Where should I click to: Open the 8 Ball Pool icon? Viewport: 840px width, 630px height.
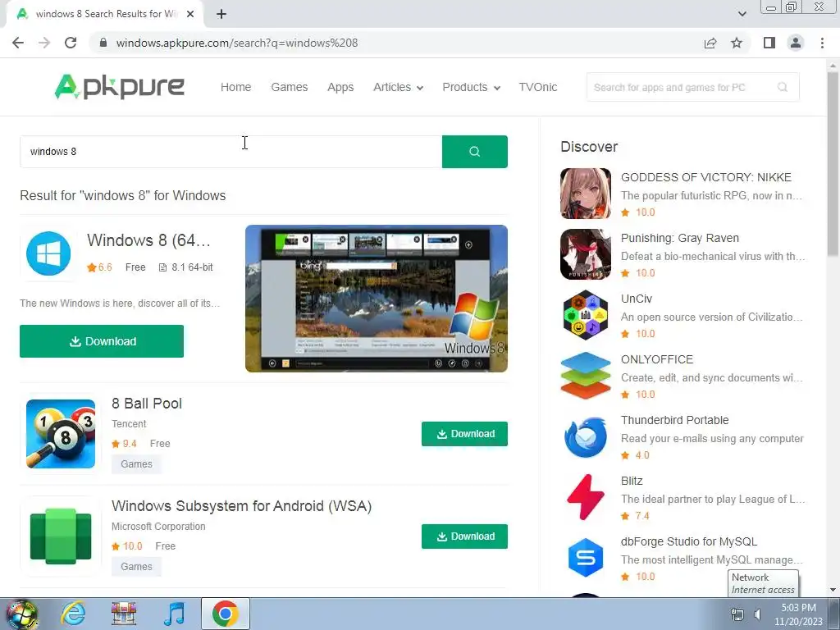click(61, 434)
